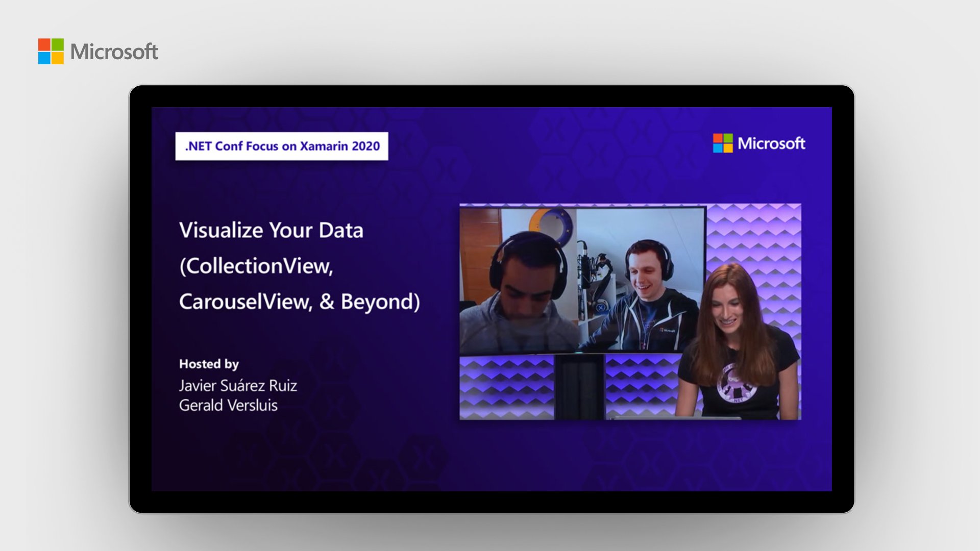
Task: Open host name Gerald Versluis
Action: tap(228, 406)
